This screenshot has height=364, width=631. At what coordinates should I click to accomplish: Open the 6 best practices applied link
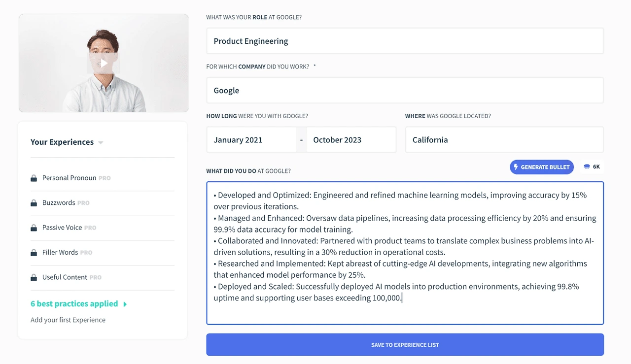[x=74, y=304]
